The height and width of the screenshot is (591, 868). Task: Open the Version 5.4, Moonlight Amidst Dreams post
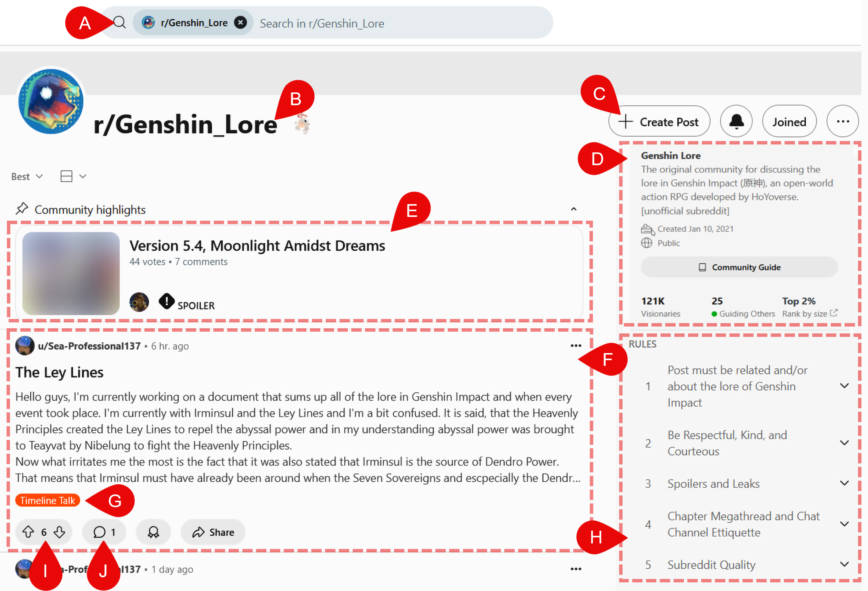click(258, 246)
